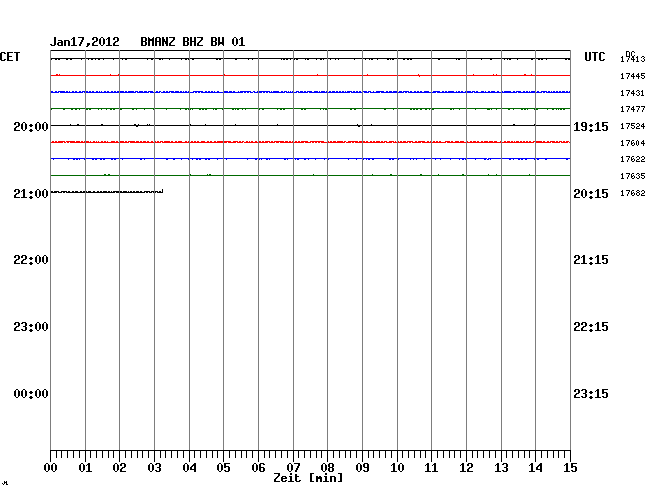Click minute tick label "01"
Viewport: 650px width, 494px height.
(x=85, y=468)
